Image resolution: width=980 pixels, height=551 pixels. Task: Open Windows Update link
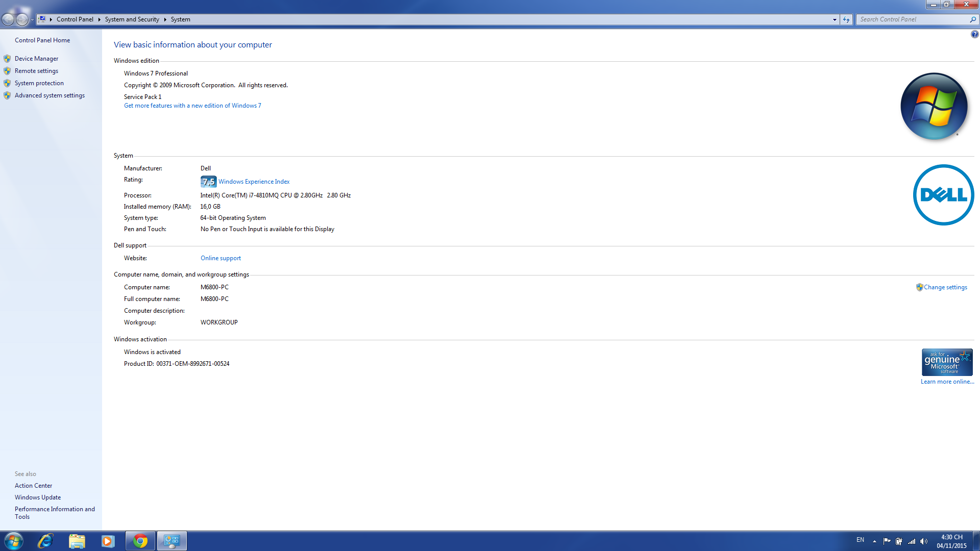pos(38,497)
